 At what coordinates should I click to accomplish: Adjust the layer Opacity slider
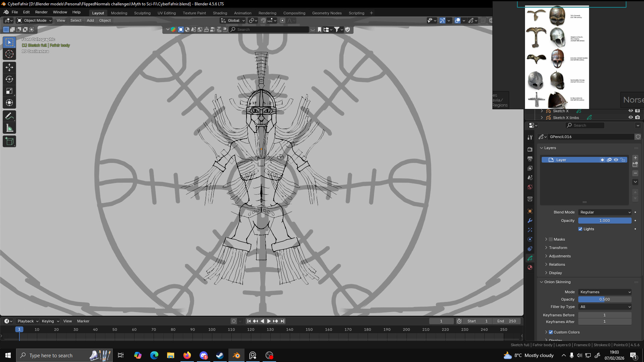pos(604,221)
